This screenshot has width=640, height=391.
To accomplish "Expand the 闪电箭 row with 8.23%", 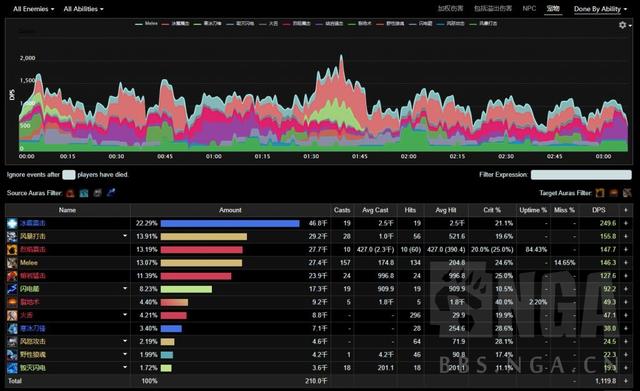I will coord(125,289).
